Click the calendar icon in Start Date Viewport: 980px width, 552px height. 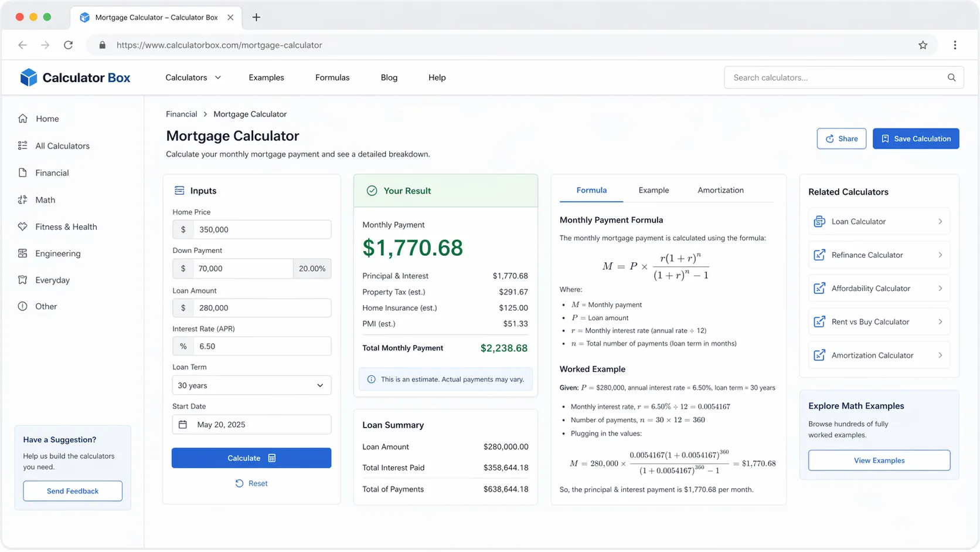pyautogui.click(x=183, y=425)
